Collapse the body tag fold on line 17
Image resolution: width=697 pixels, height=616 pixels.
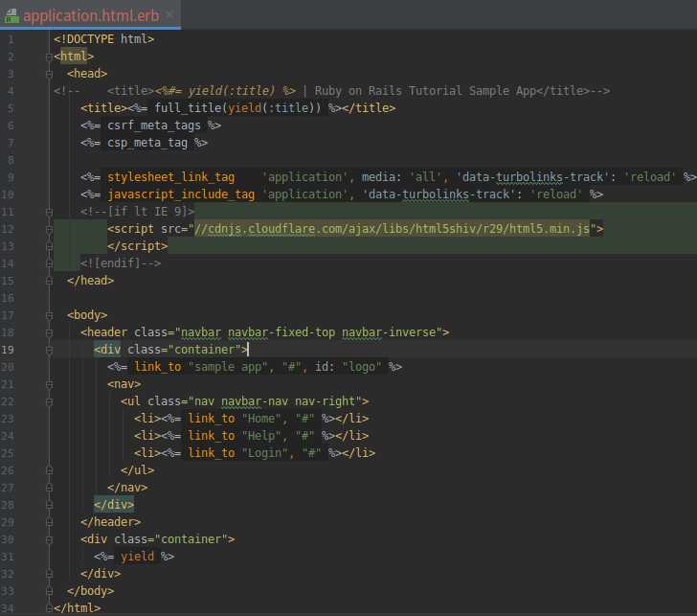pos(50,316)
